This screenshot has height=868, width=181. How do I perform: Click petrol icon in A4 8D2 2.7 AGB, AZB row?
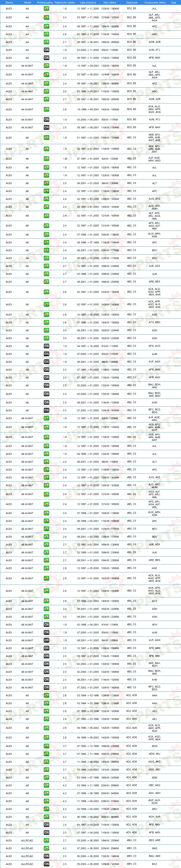(47, 42)
